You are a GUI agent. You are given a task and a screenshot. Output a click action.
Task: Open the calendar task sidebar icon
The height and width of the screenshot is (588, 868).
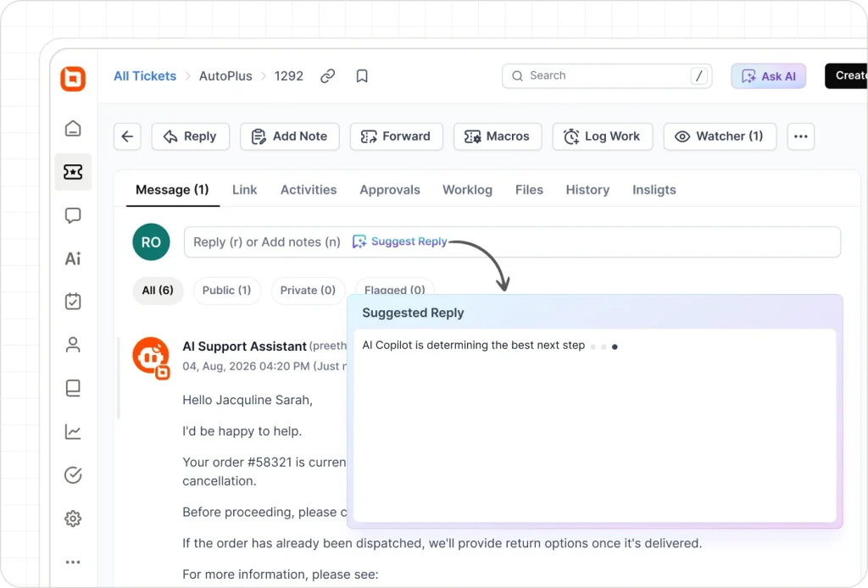pyautogui.click(x=73, y=302)
